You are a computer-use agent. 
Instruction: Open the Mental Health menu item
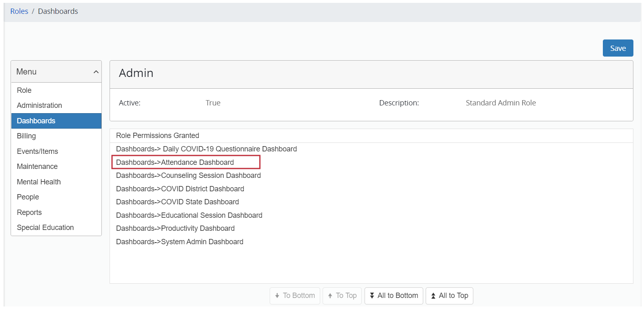39,182
